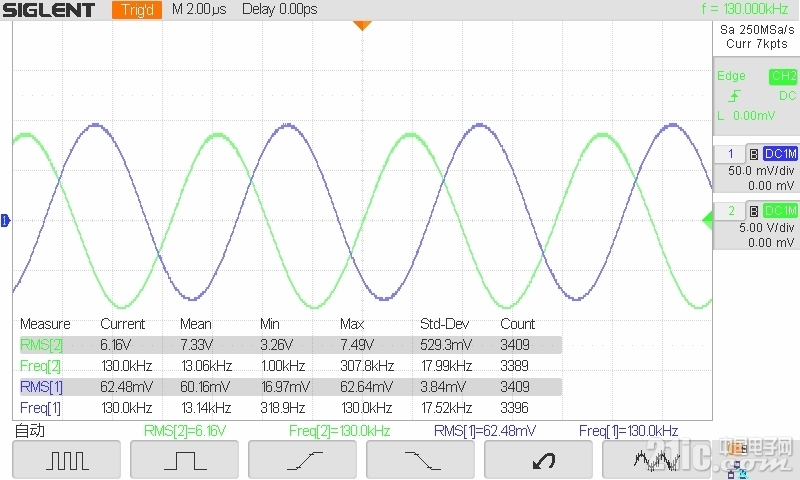Click the Edge trigger type label
The image size is (800, 480).
[x=731, y=76]
